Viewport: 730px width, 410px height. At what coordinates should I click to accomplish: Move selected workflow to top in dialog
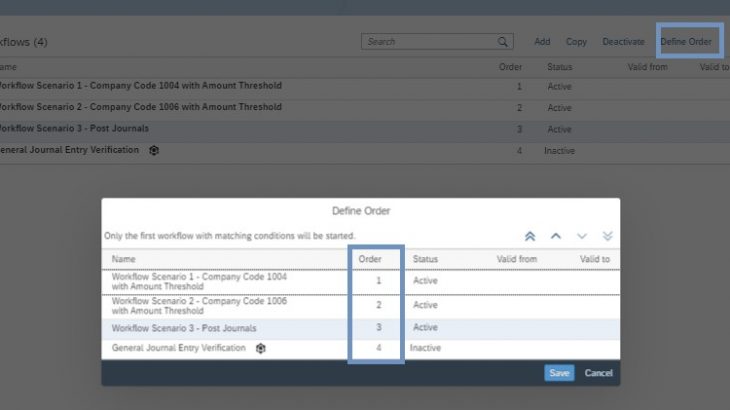[x=530, y=236]
